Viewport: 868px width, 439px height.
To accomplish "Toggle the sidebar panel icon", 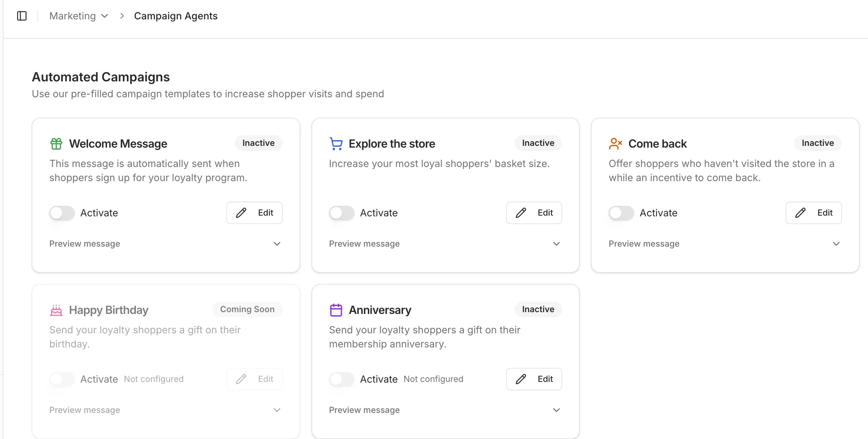I will (22, 16).
